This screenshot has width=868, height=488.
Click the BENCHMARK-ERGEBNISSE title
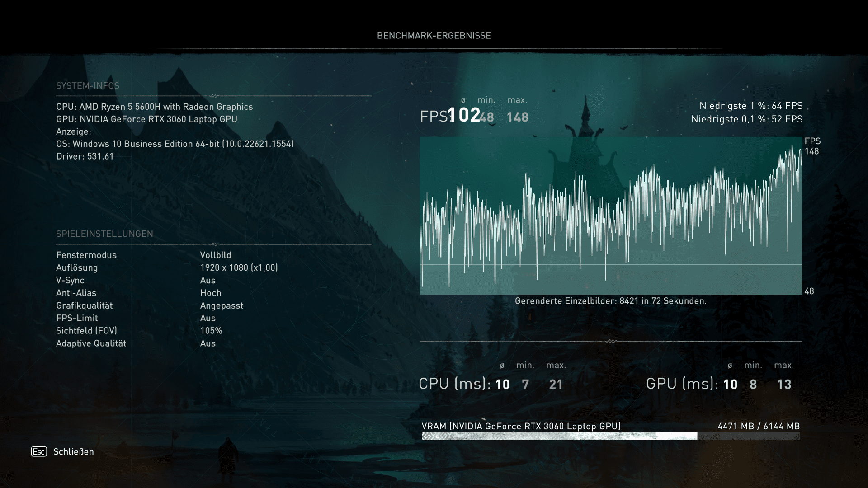(x=434, y=35)
